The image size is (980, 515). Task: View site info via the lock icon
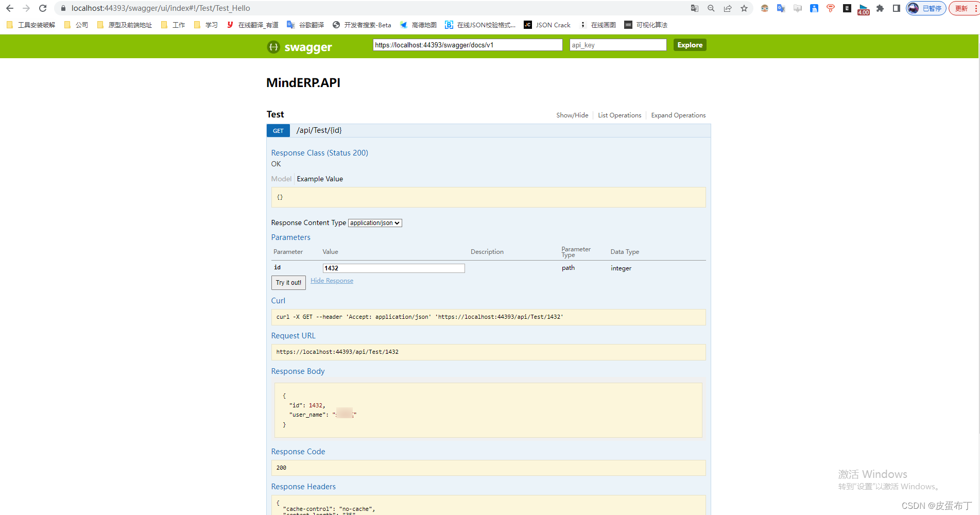point(63,8)
